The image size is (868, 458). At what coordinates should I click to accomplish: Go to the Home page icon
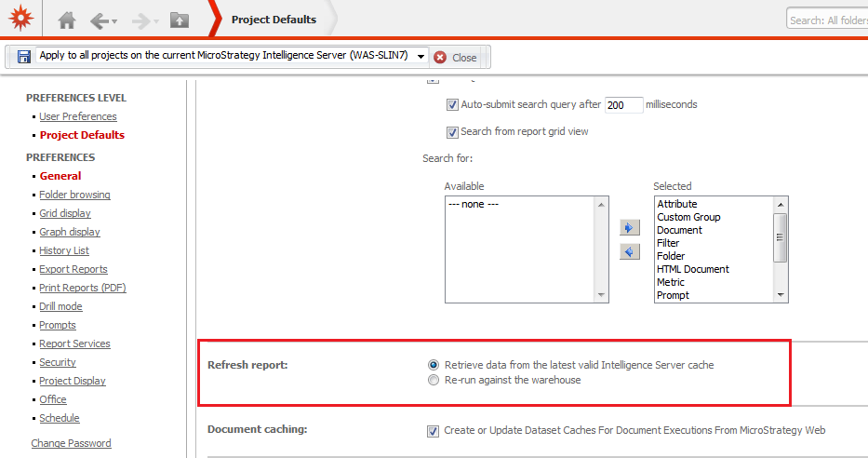[x=67, y=20]
